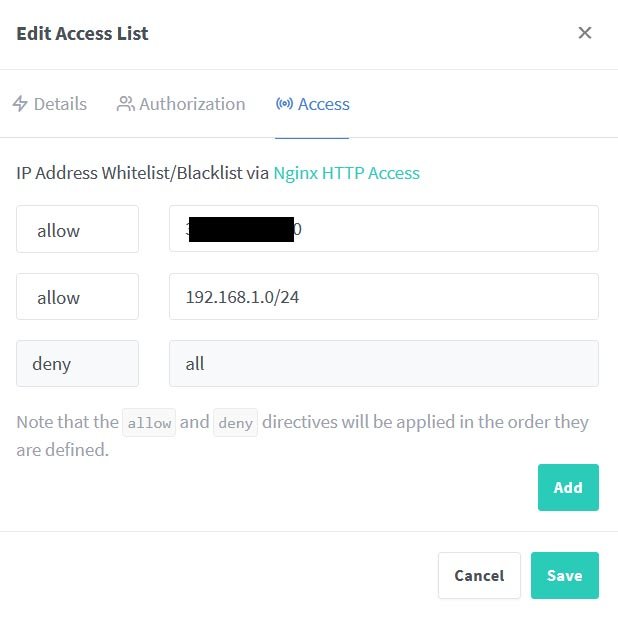Click the Edit Access List title
Viewport: 618px width, 617px height.
tap(82, 34)
